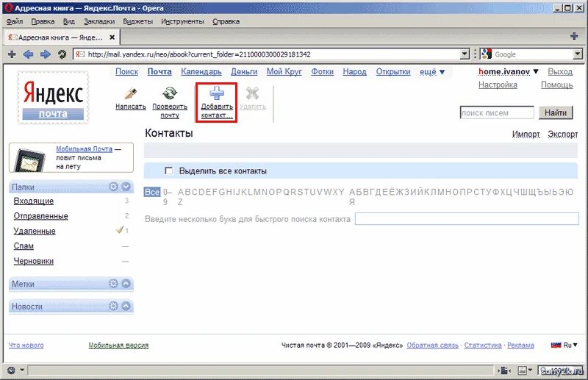Open the Настройка link
This screenshot has width=588, height=380.
(498, 85)
